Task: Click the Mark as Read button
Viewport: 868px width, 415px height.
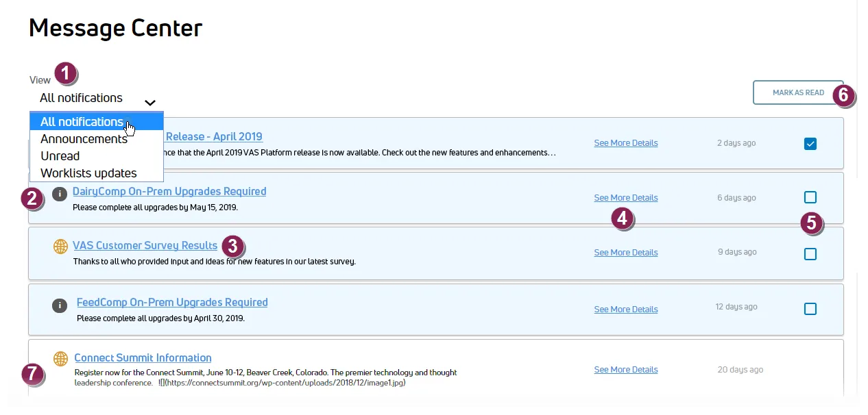Action: point(798,92)
